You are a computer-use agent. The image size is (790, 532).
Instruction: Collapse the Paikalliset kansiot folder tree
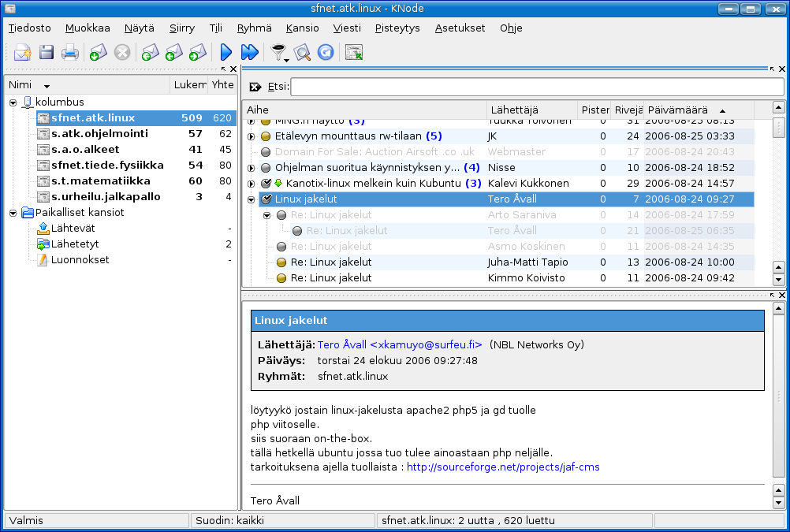pos(13,213)
